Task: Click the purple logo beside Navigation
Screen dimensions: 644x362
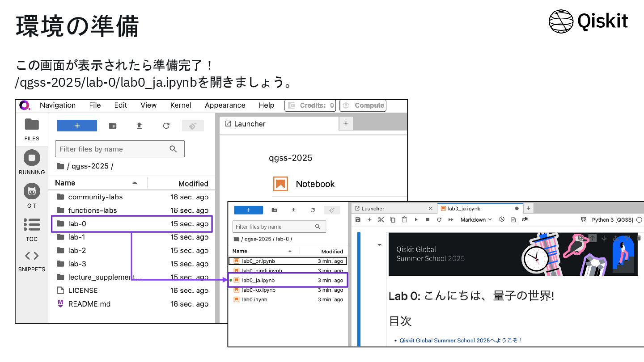Action: click(x=25, y=105)
